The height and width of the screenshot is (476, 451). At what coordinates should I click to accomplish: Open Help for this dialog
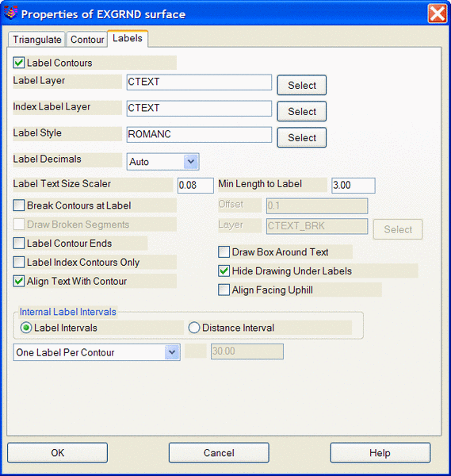click(380, 453)
